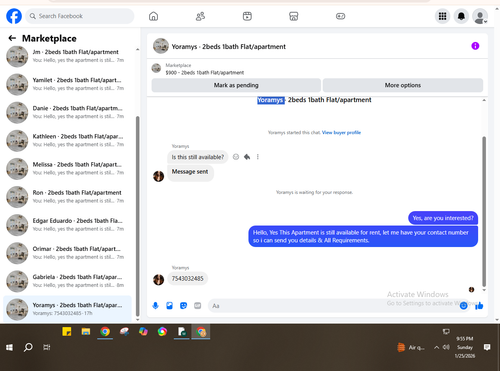Viewport: 500px width, 371px height.
Task: Open emoji picker in message box
Action: [x=463, y=306]
